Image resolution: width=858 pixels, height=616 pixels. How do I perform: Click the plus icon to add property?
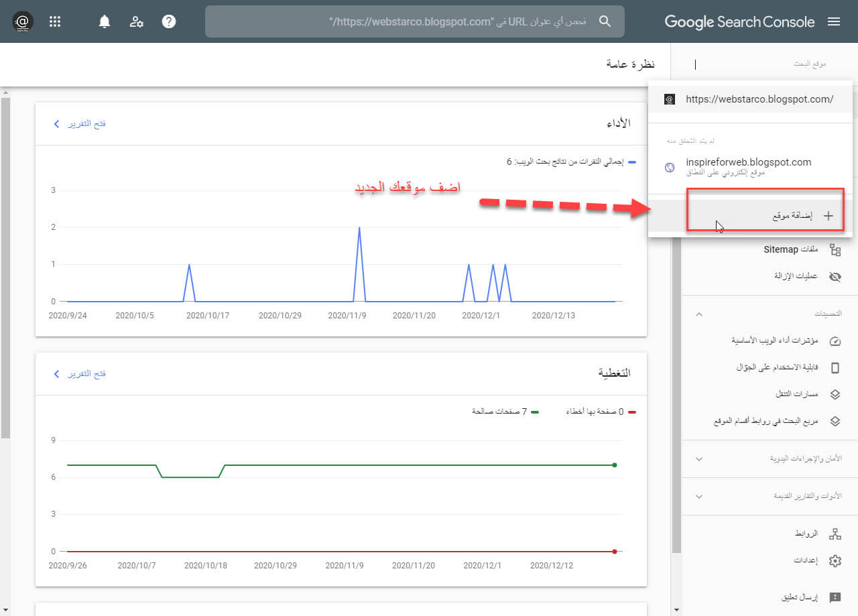tap(828, 216)
